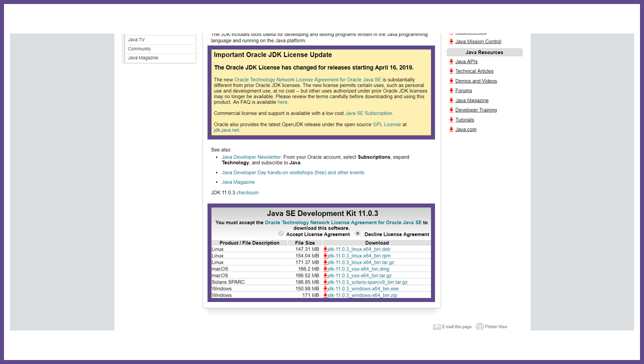Open Oracle Technology Network License Agreement link in yellow notice
The image size is (644, 364).
point(307,80)
